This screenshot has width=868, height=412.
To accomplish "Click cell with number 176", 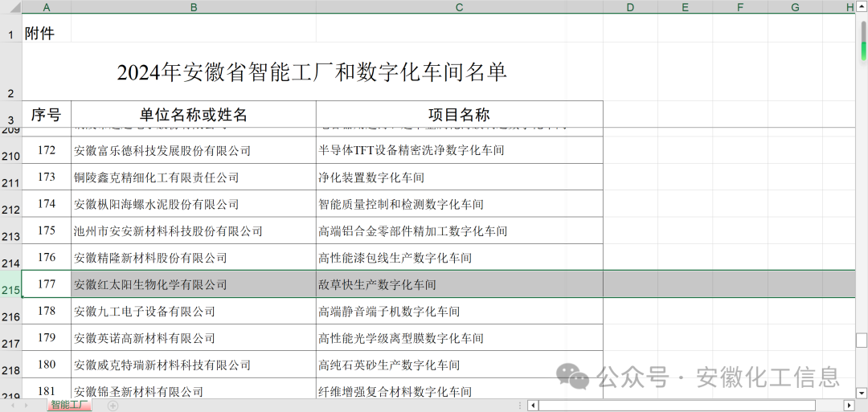I will click(x=47, y=257).
